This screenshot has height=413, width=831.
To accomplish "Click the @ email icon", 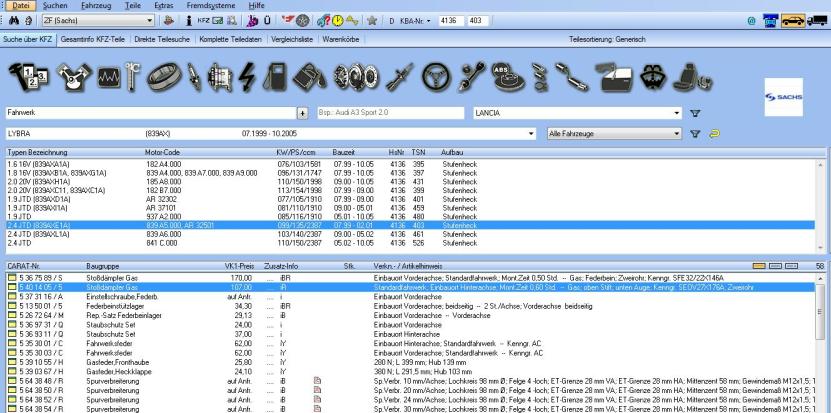I will click(751, 21).
